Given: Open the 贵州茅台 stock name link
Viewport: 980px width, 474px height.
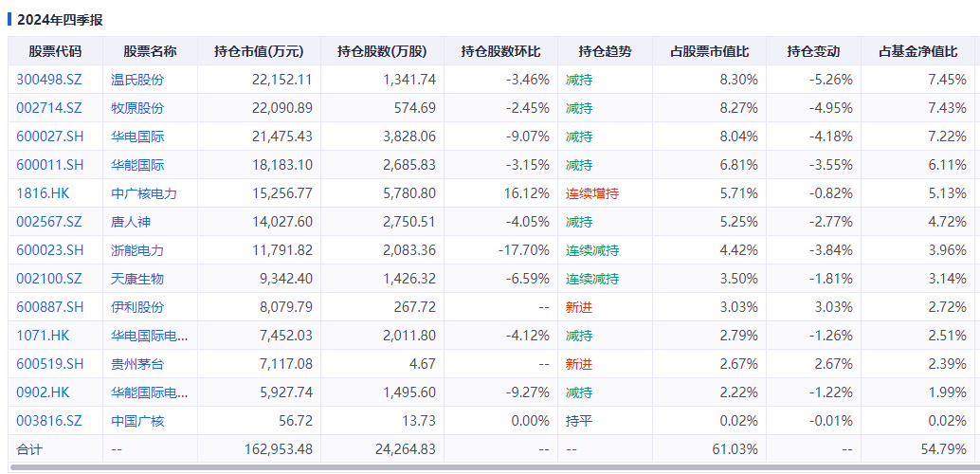Looking at the screenshot, I should [137, 365].
